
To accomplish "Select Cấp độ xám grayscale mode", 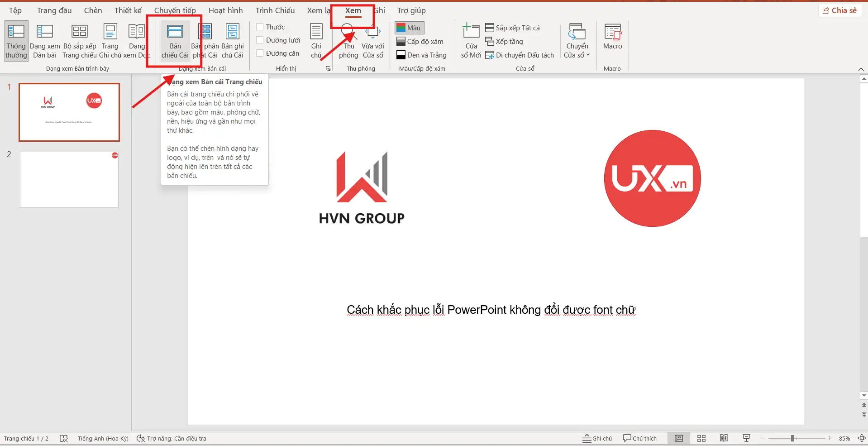I will coord(420,42).
